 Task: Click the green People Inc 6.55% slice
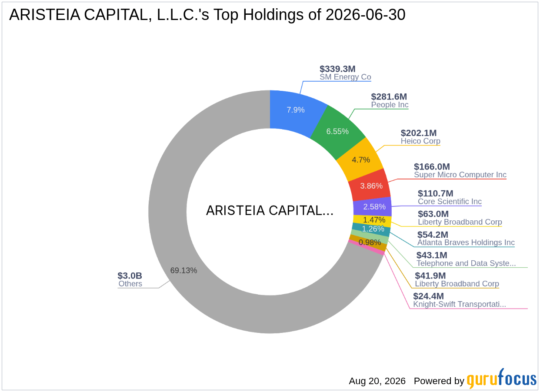pos(337,132)
